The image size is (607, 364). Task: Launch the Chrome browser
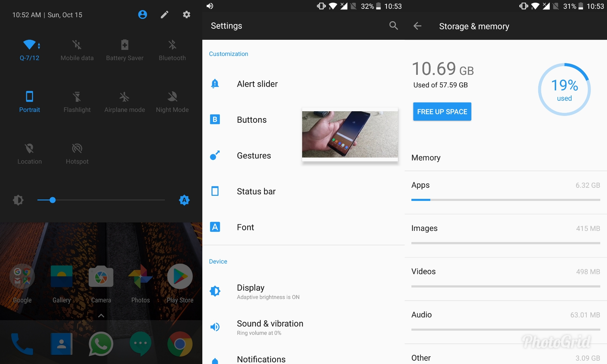pos(180,344)
